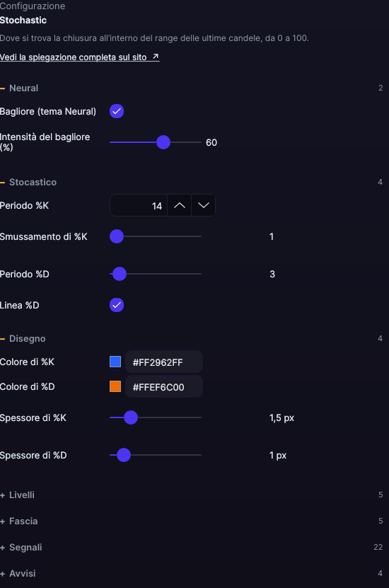Expand the Fascia section
Image resolution: width=389 pixels, height=588 pixels.
[x=19, y=521]
